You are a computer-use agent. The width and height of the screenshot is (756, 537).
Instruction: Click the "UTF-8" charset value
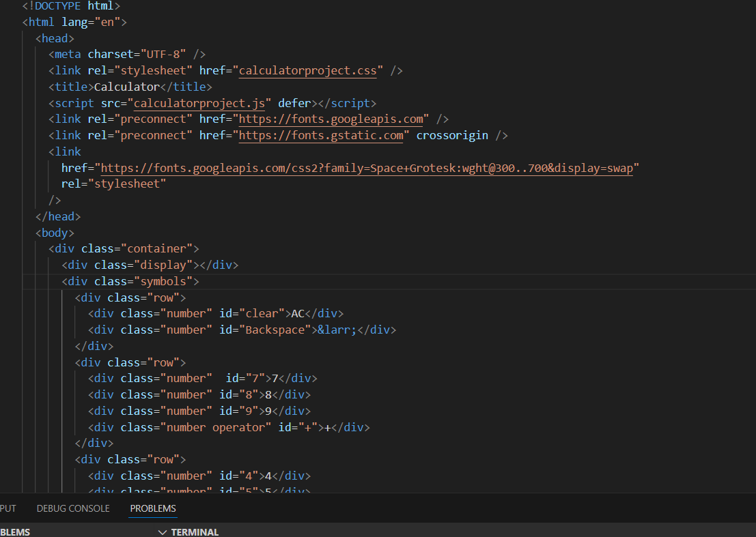tap(163, 55)
